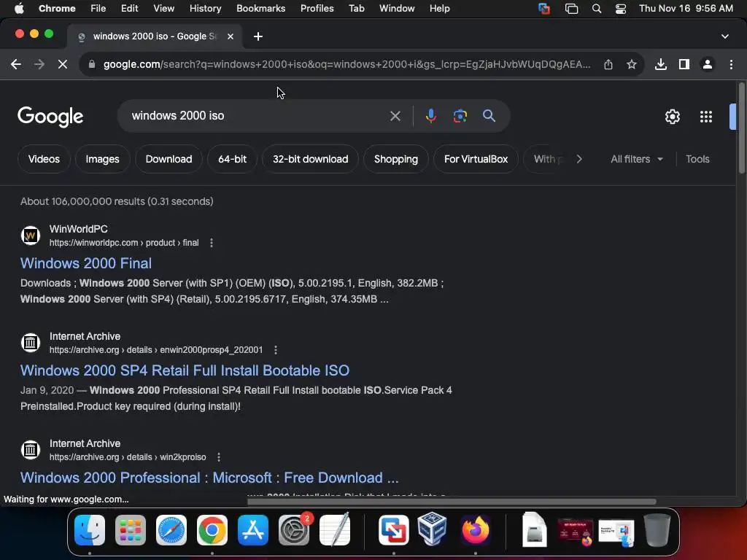
Task: Open Windows 2000 Final link
Action: pyautogui.click(x=86, y=263)
